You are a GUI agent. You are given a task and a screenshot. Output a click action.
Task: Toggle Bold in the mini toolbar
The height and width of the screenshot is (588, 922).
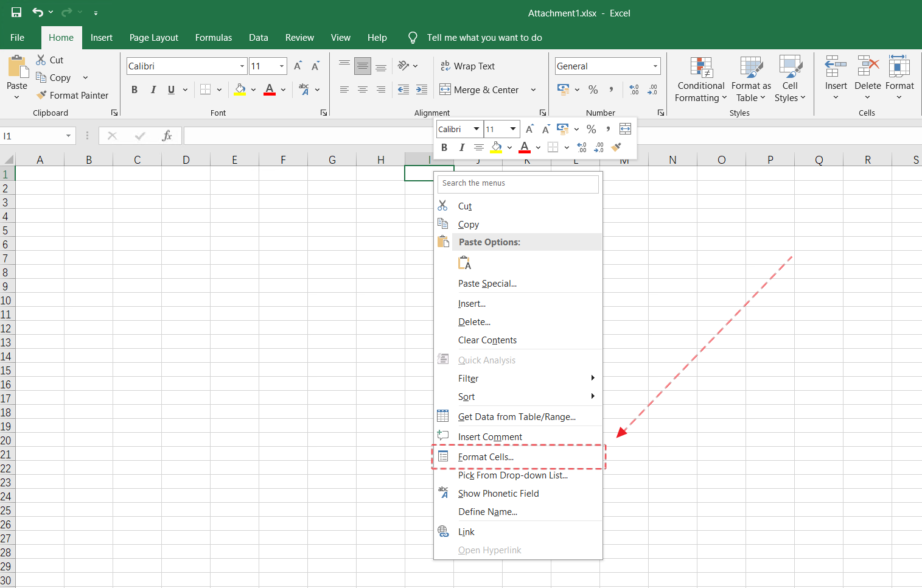[444, 147]
